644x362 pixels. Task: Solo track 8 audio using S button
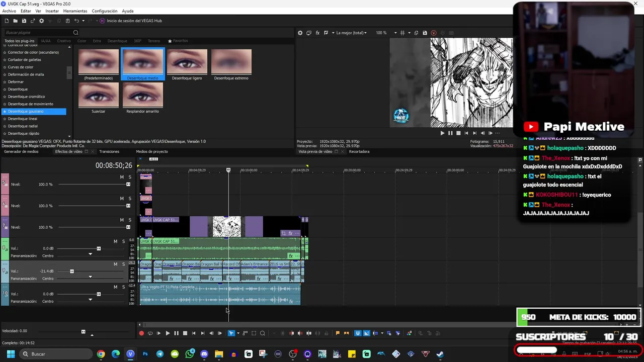click(123, 241)
